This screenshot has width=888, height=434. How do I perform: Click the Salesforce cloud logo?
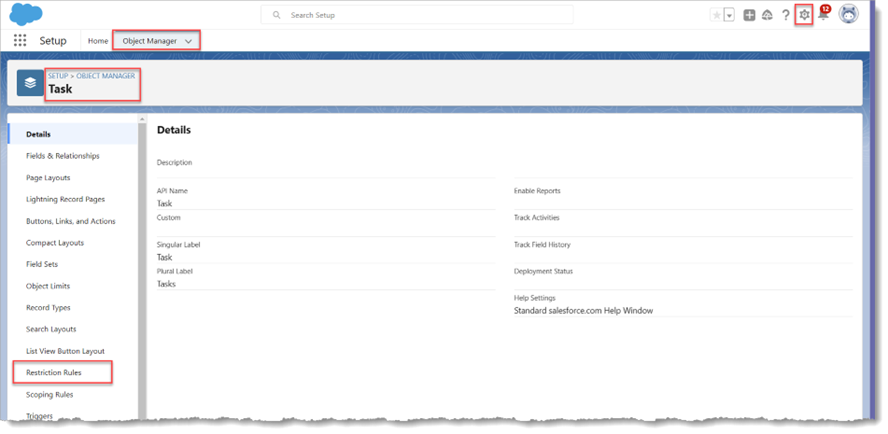(x=26, y=14)
